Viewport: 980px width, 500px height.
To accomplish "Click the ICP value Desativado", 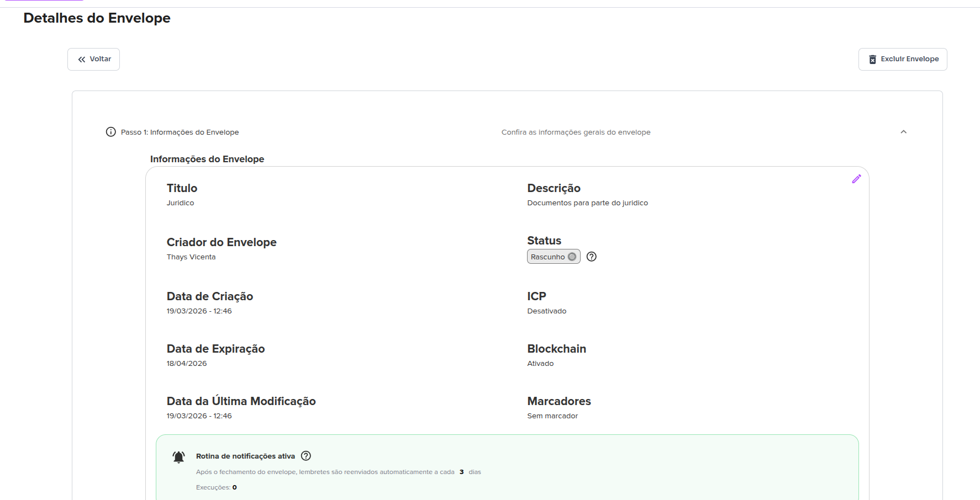I will [x=546, y=311].
